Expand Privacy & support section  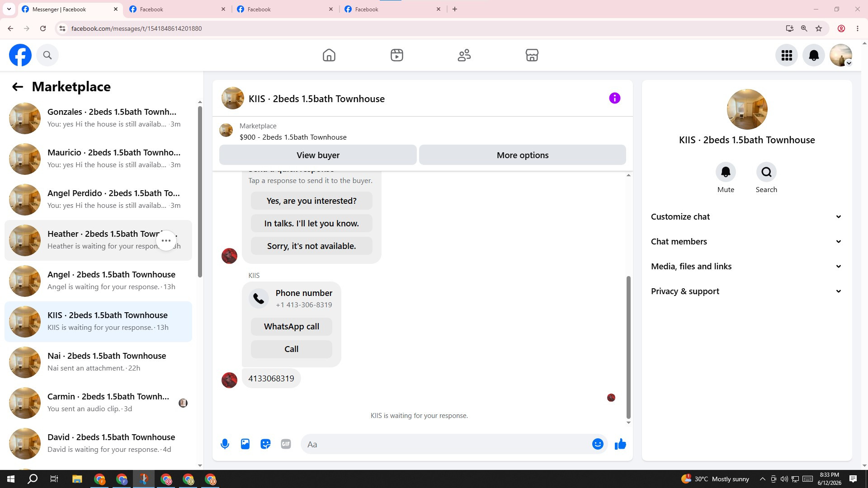(747, 291)
